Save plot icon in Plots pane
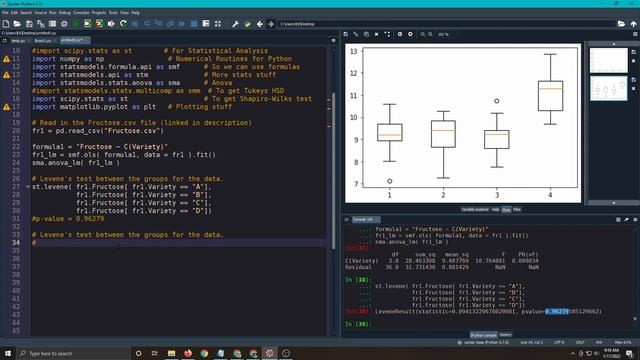The image size is (640, 360). coord(346,34)
